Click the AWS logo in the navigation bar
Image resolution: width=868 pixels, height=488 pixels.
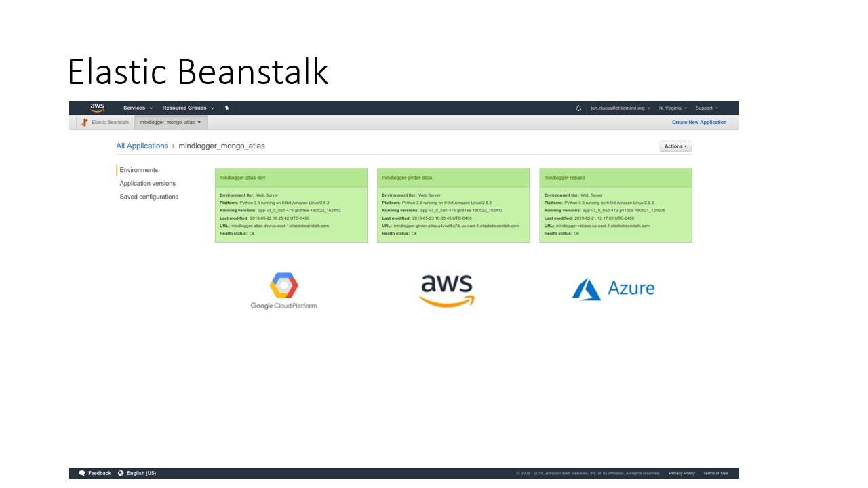tap(97, 108)
